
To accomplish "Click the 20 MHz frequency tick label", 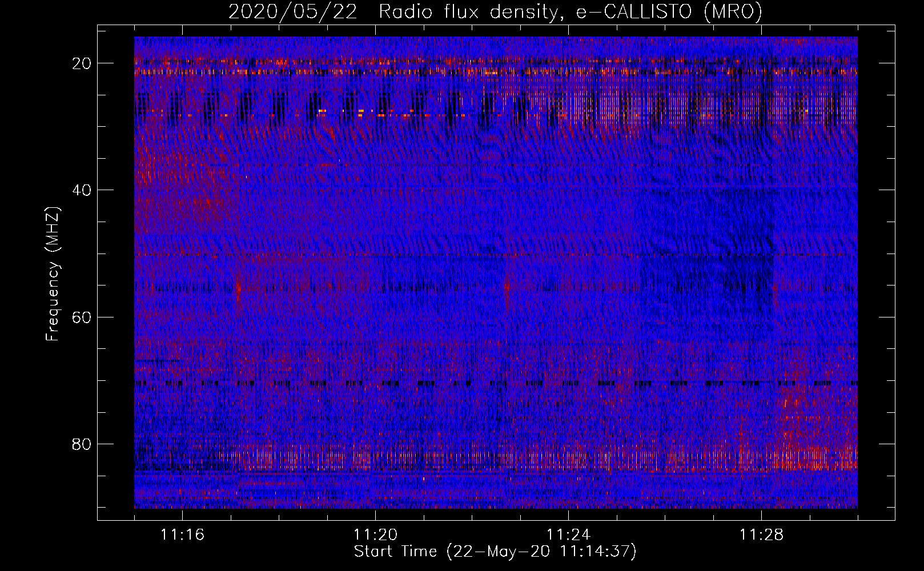I will click(82, 63).
